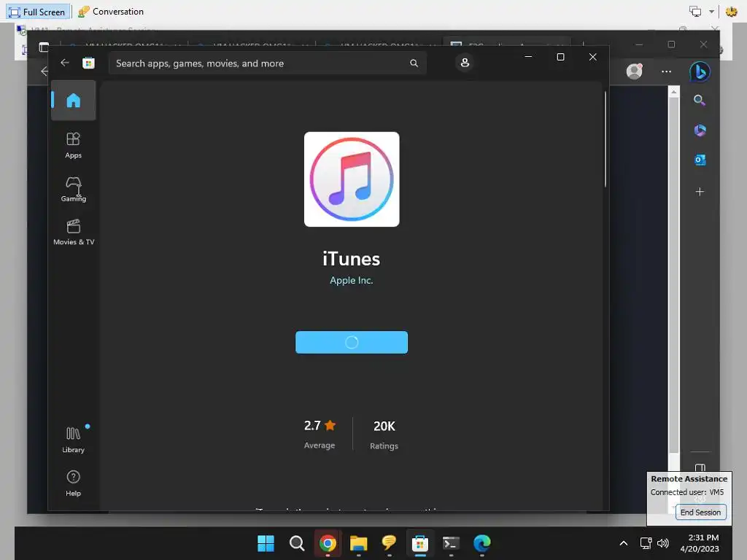Click the Microsoft Store logo icon
Screen dimensions: 747x560
(x=88, y=63)
